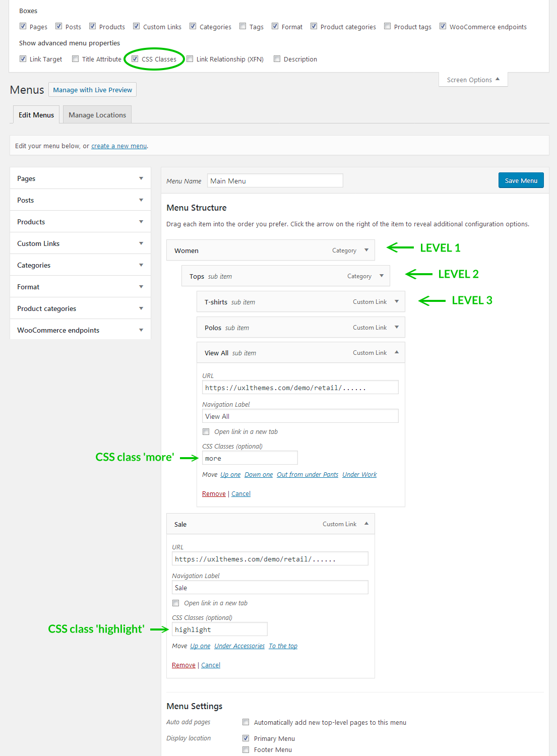Cancel editing the View All item
This screenshot has height=756, width=557.
tap(241, 494)
